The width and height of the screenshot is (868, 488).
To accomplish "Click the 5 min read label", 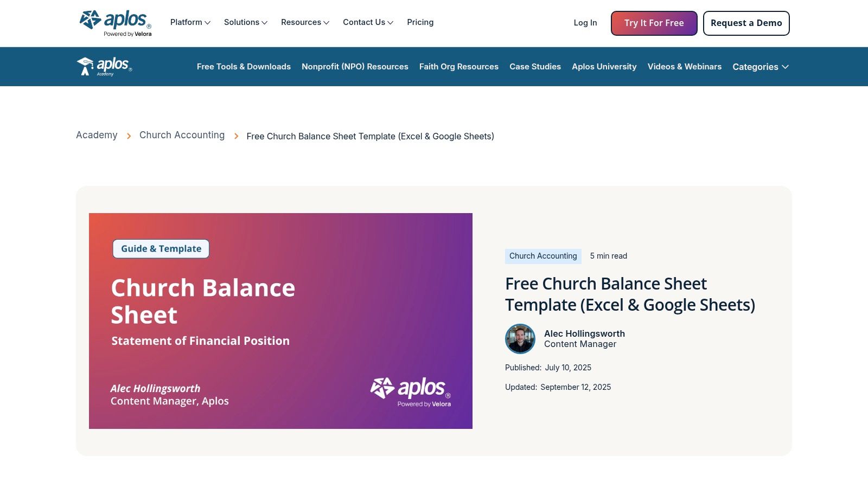I will (609, 256).
